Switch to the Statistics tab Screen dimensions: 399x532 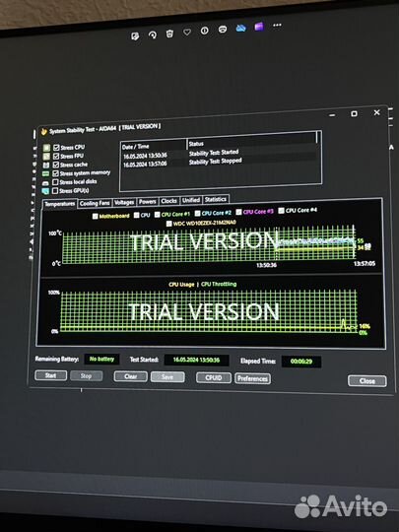[216, 199]
